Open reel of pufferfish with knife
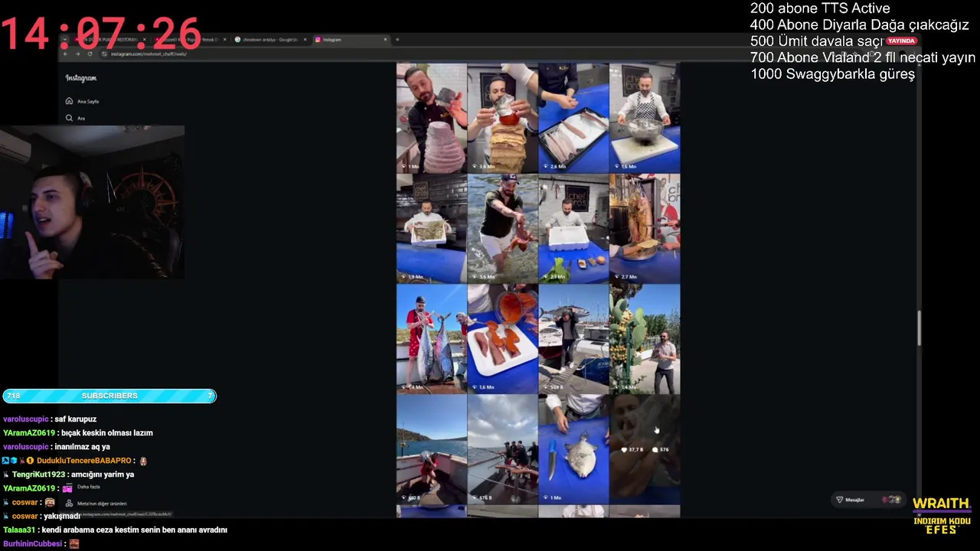This screenshot has width=980, height=551. point(573,449)
